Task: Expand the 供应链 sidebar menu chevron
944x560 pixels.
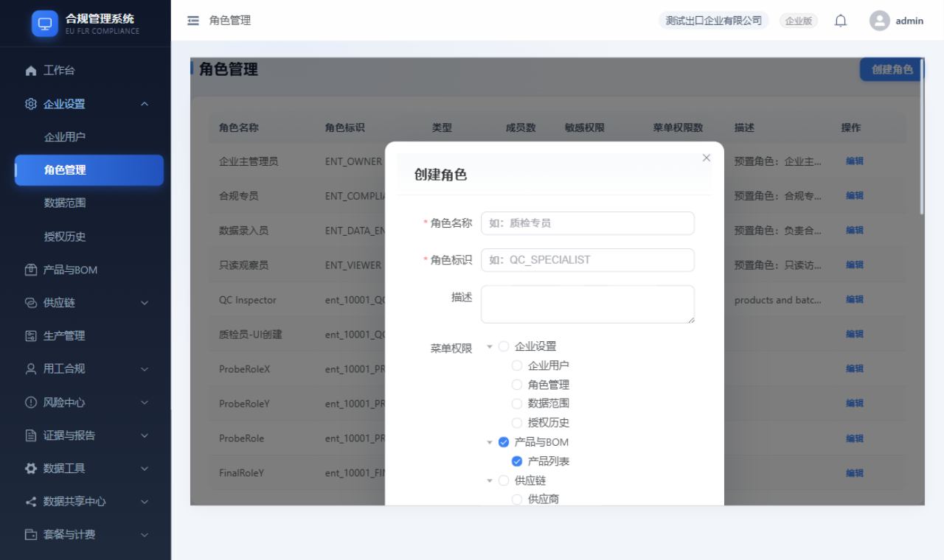Action: (x=145, y=303)
